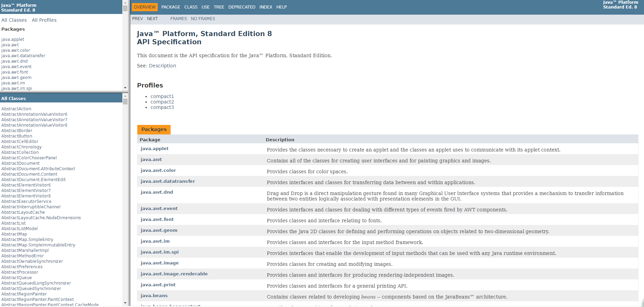Click the NEXT link
This screenshot has width=644, height=307.
152,19
